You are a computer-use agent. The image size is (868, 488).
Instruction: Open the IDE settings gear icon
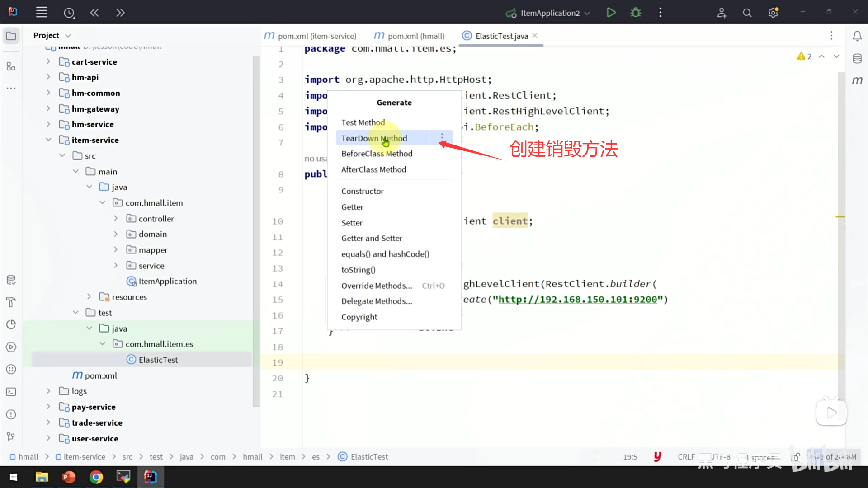pos(773,13)
